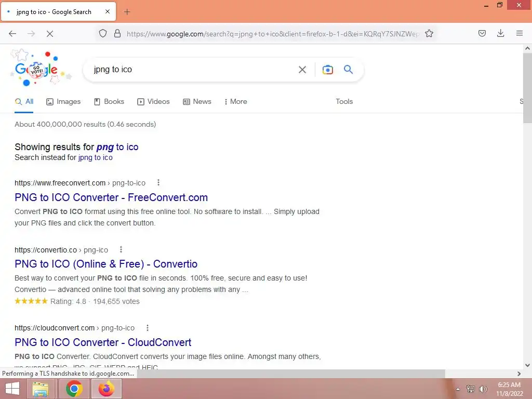Open the tracking protection shield icon
532x399 pixels.
click(x=103, y=33)
